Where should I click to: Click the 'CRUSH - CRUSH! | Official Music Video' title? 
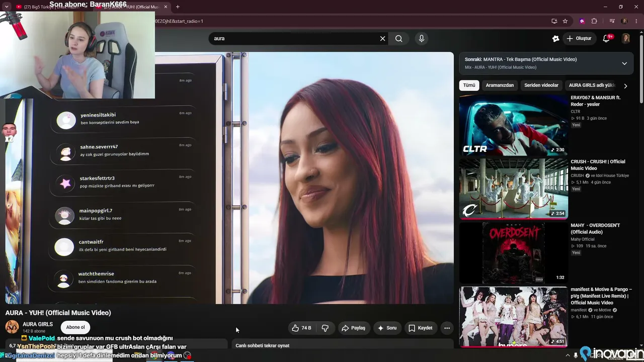pyautogui.click(x=598, y=165)
